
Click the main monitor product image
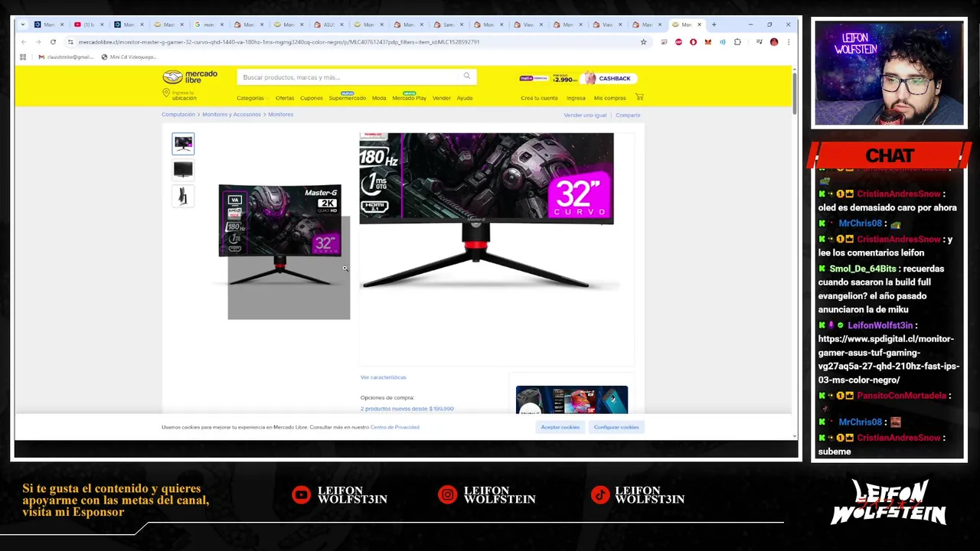279,234
